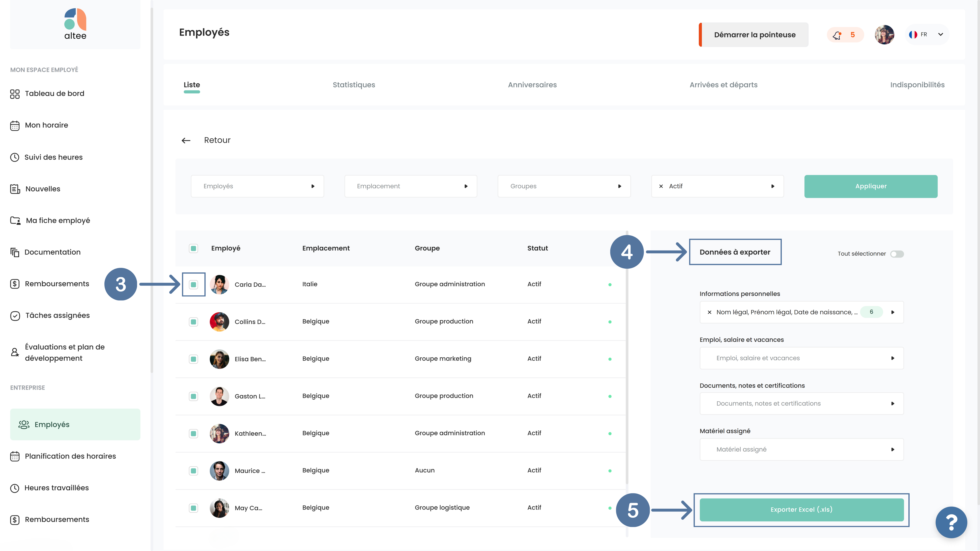Image resolution: width=980 pixels, height=551 pixels.
Task: Click the Suivi des heures clock icon
Action: click(x=15, y=157)
